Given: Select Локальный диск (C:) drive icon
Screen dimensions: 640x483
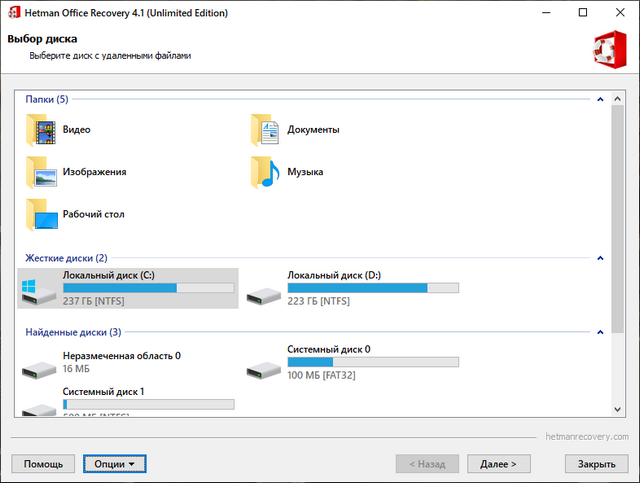Looking at the screenshot, I should pyautogui.click(x=37, y=290).
